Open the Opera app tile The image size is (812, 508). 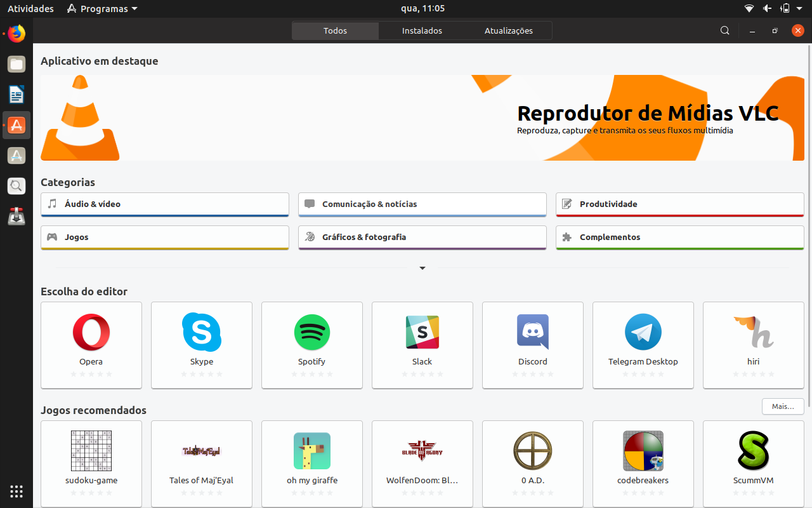[x=91, y=345]
